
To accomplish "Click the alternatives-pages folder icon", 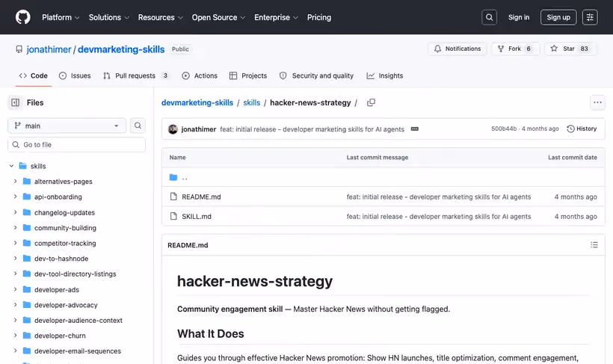I will click(x=27, y=182).
